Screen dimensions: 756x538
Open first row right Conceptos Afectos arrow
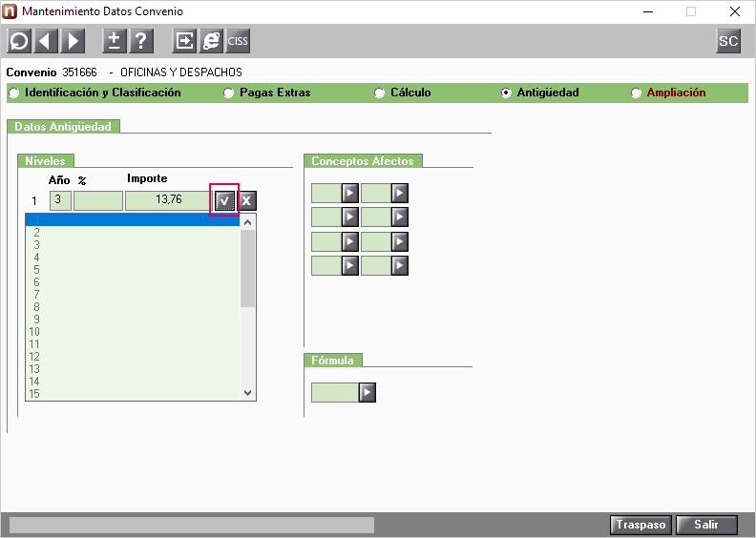[400, 193]
